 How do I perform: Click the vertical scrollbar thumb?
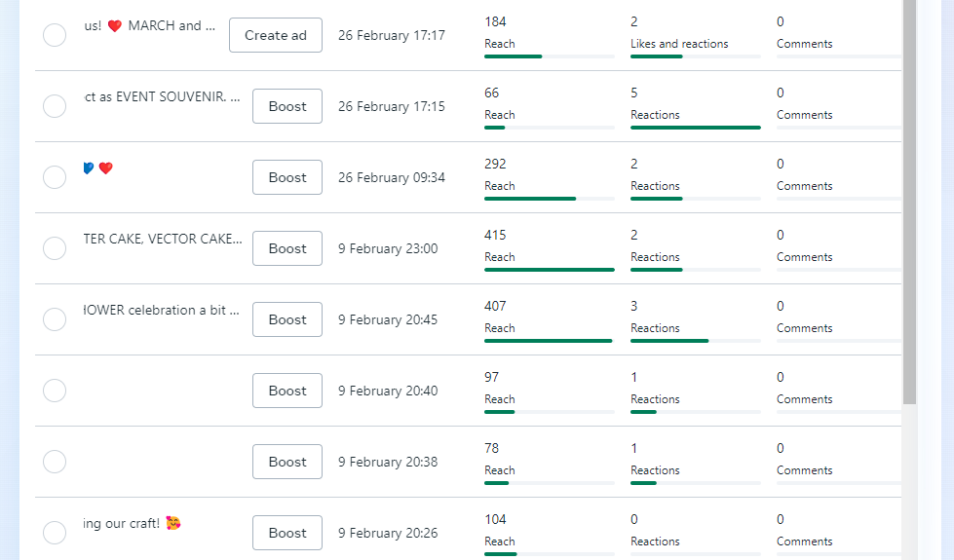tap(909, 195)
